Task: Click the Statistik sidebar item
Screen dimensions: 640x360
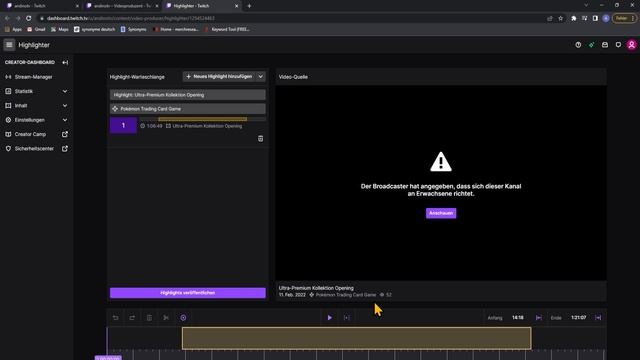Action: [x=24, y=91]
